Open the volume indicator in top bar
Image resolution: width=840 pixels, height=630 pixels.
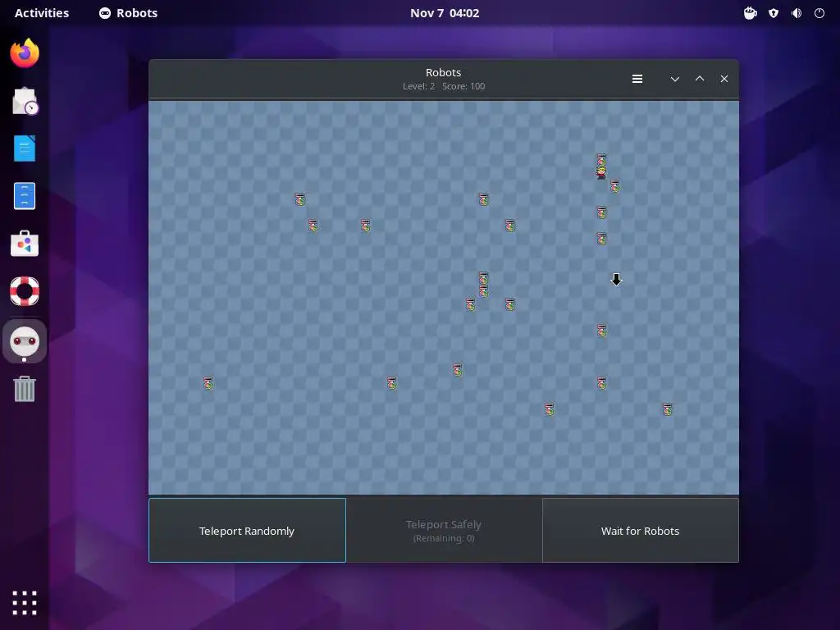(x=797, y=13)
